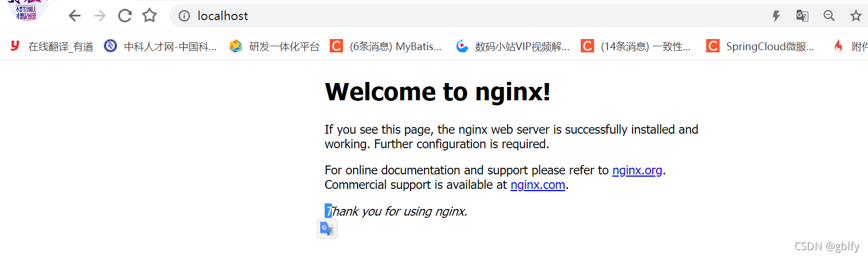Open translate icon in address bar
868x258 pixels.
coord(802,16)
